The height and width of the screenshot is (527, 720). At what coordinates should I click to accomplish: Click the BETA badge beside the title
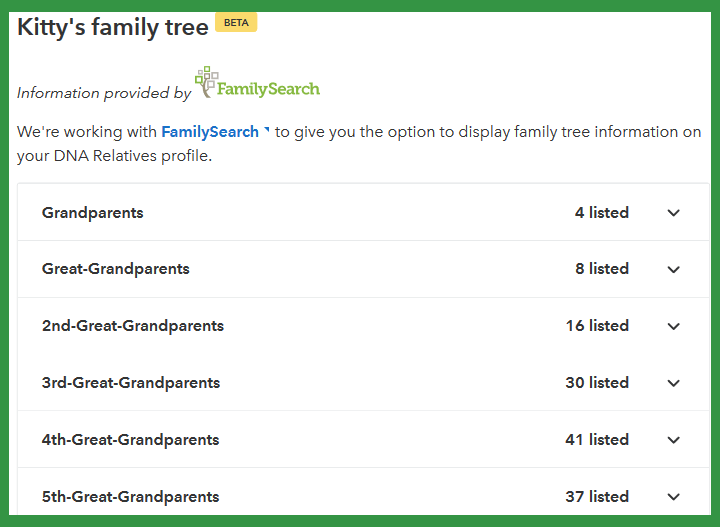pos(236,22)
